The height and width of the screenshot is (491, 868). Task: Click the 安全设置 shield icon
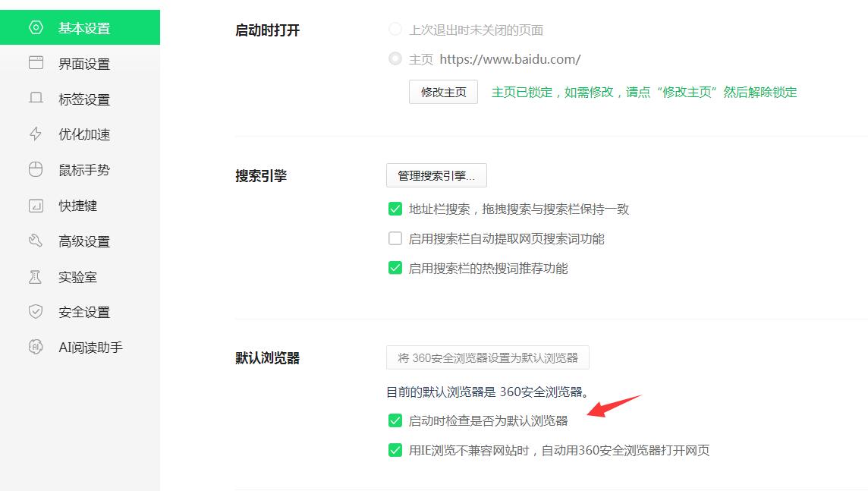pyautogui.click(x=36, y=312)
